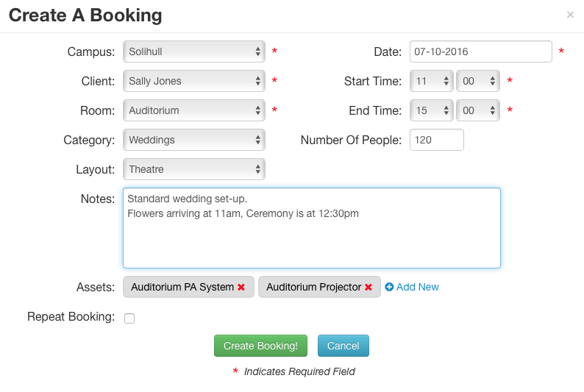Click the plus icon beside Add New
Screen dimensions: 584x392
point(389,287)
